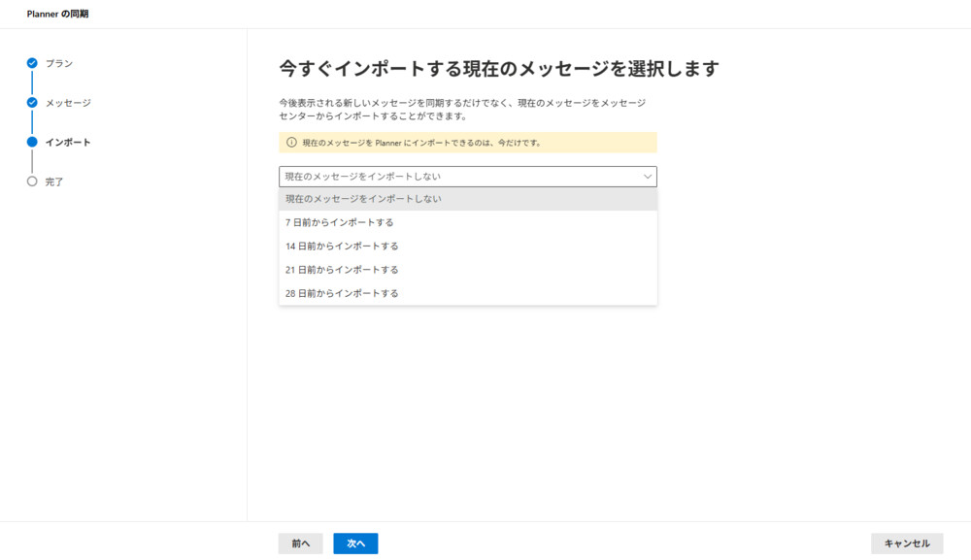This screenshot has height=560, width=971.
Task: Click the 完了 step empty circle
Action: tap(32, 181)
